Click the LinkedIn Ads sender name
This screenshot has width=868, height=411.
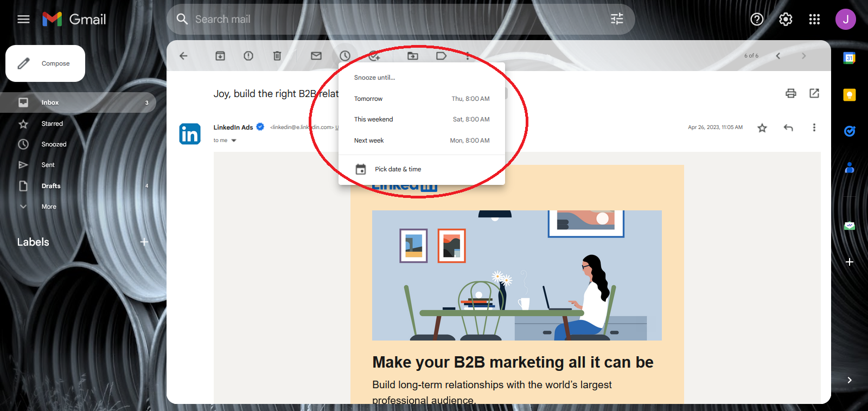(233, 127)
